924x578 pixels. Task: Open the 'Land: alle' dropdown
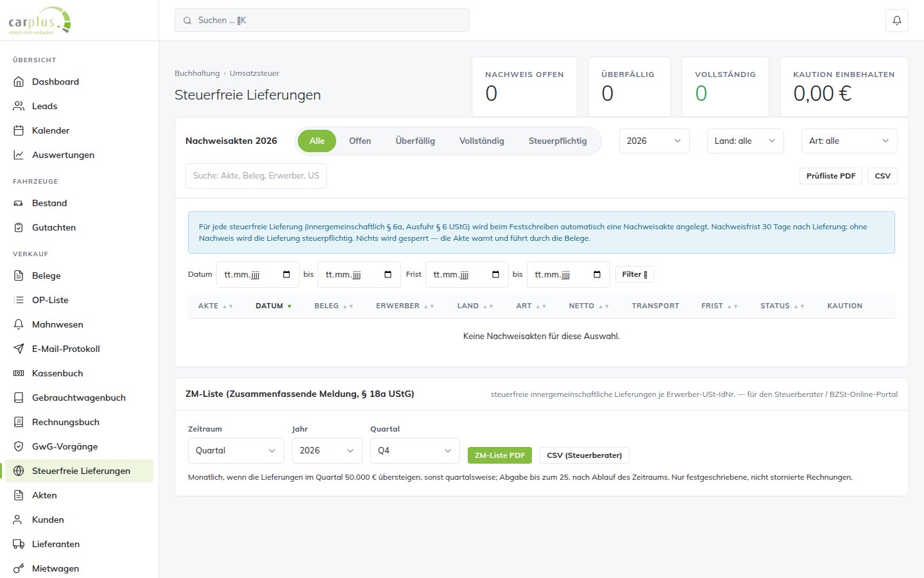point(745,141)
